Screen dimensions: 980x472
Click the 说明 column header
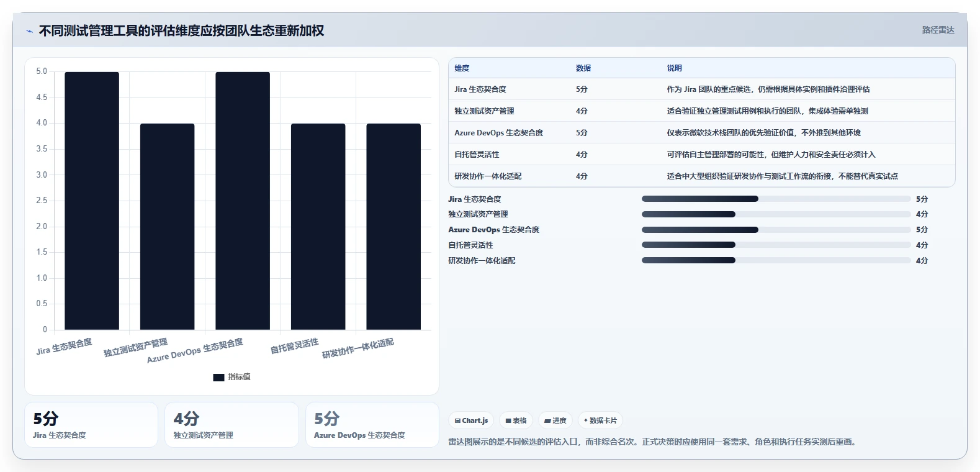point(675,68)
